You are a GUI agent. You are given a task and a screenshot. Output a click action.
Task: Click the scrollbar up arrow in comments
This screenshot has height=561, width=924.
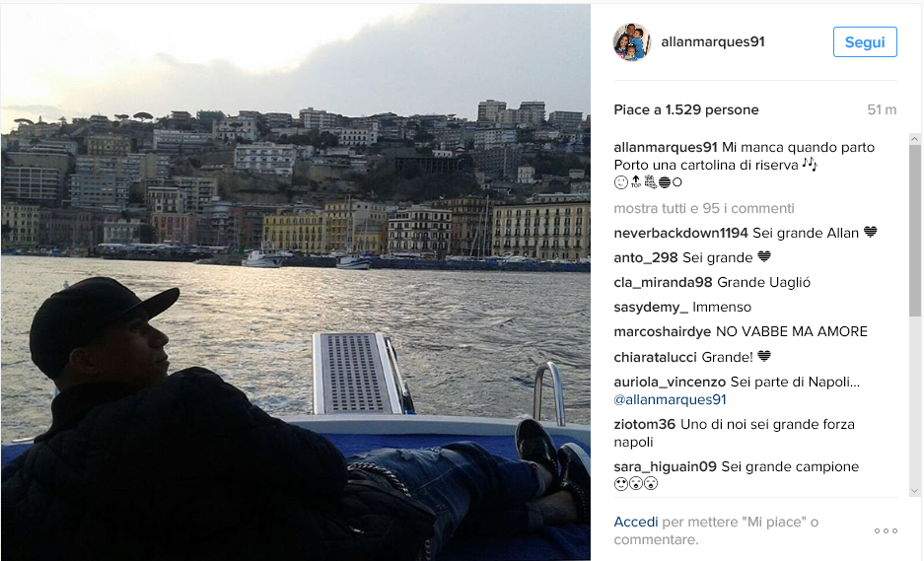[x=914, y=139]
